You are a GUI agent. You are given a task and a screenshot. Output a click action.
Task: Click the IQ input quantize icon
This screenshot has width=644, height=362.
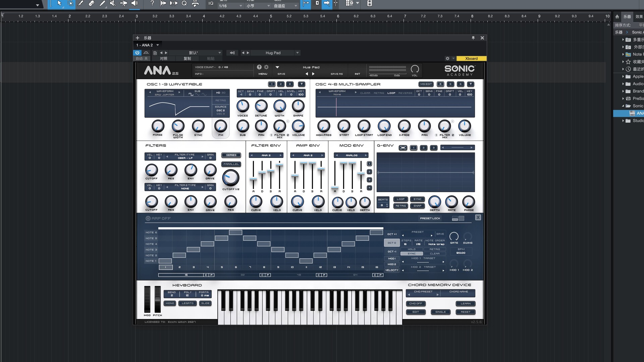click(211, 3)
